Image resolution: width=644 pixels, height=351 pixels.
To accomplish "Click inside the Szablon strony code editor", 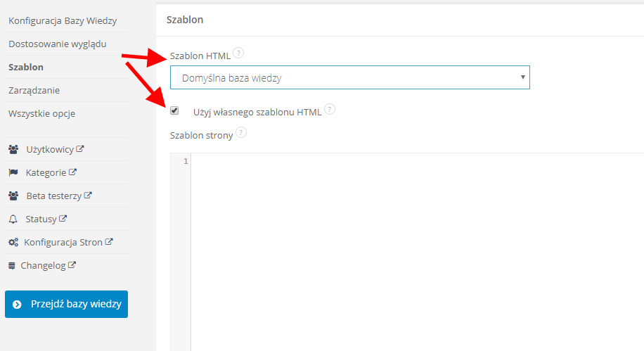I will pos(415,246).
